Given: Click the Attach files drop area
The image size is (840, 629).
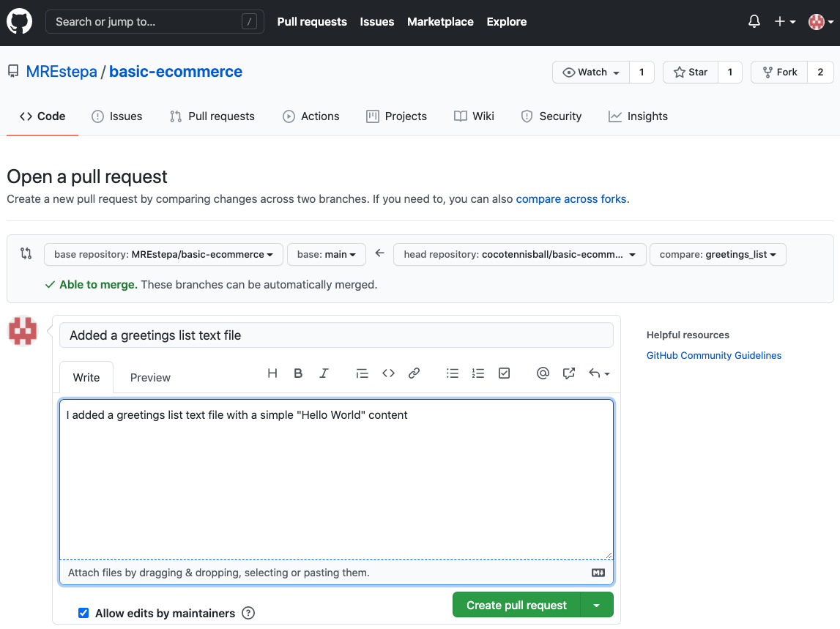Looking at the screenshot, I should pos(336,573).
